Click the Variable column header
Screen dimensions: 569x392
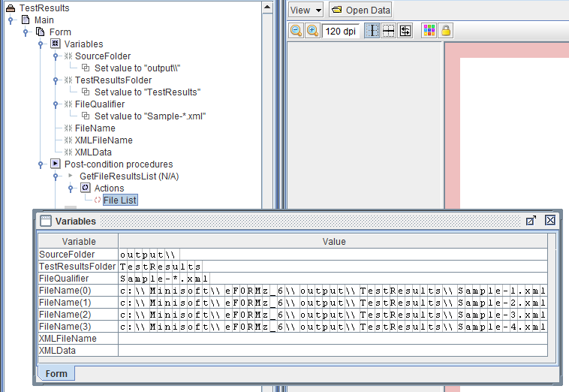(78, 241)
